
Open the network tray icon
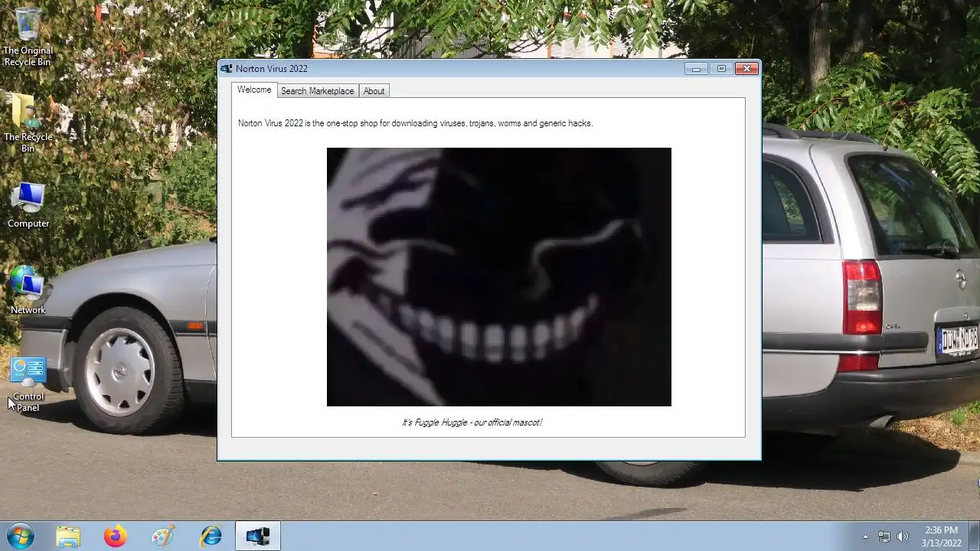[x=884, y=537]
